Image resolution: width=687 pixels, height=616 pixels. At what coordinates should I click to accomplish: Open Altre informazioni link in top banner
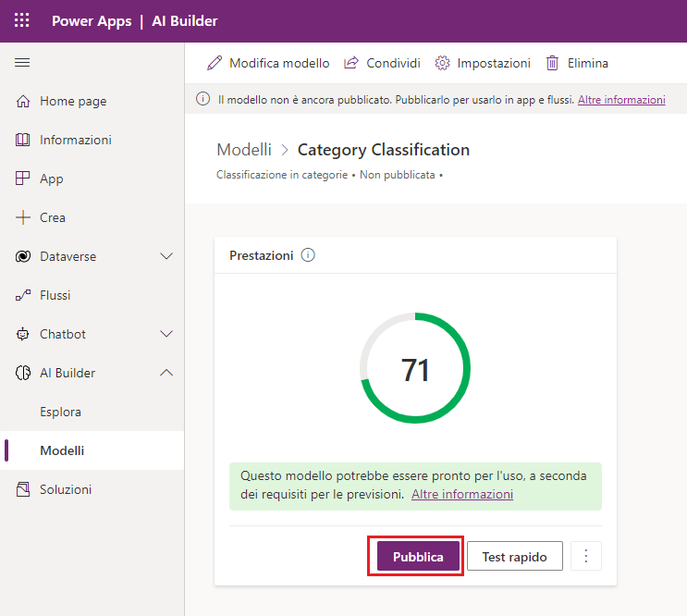[x=621, y=100]
